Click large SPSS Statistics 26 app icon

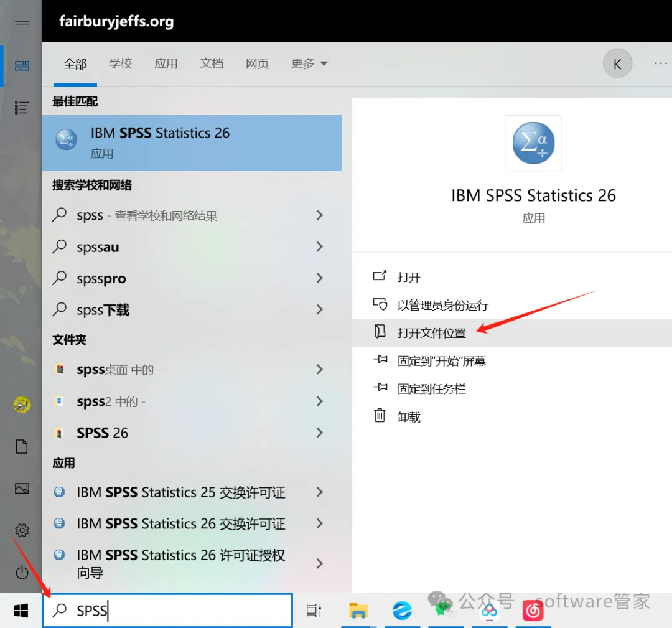(533, 143)
